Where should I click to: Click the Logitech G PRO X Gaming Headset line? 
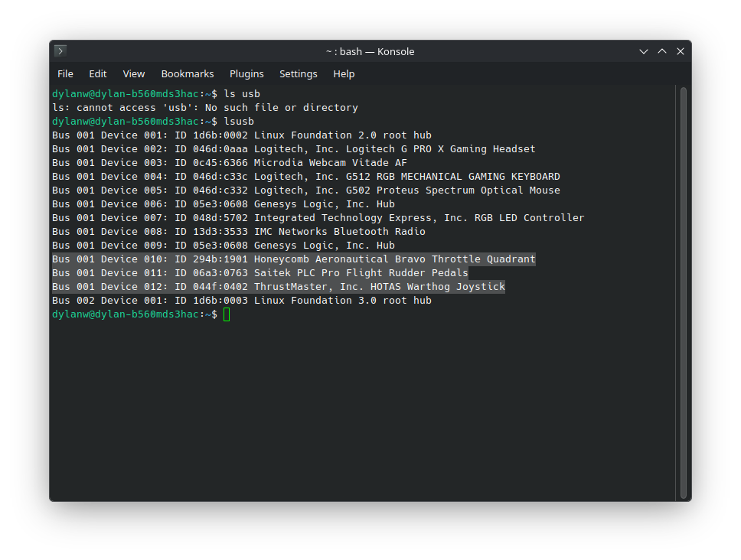coord(293,148)
